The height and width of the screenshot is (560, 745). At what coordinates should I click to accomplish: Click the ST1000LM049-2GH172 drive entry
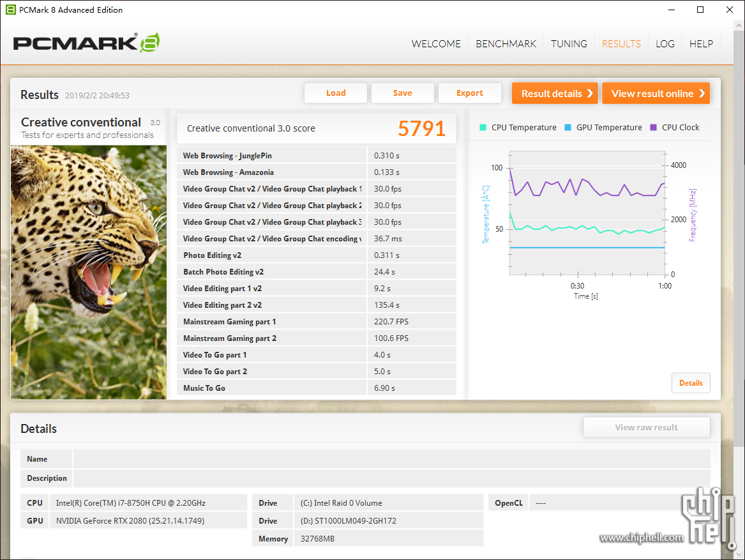click(349, 521)
